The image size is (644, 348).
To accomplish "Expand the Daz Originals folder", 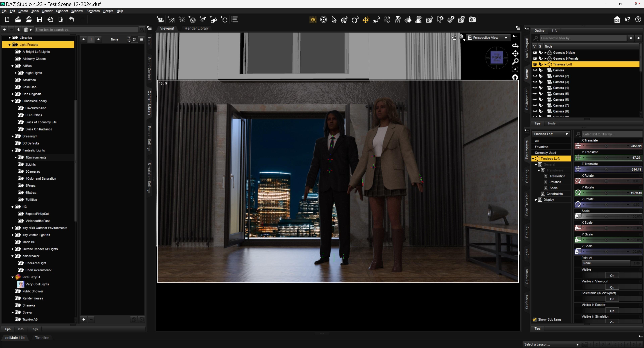I will (x=13, y=94).
